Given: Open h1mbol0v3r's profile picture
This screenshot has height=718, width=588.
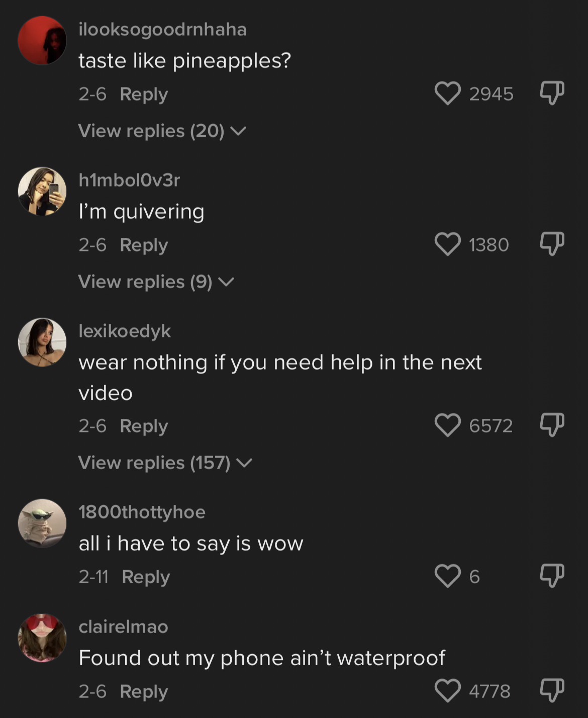Looking at the screenshot, I should (42, 192).
